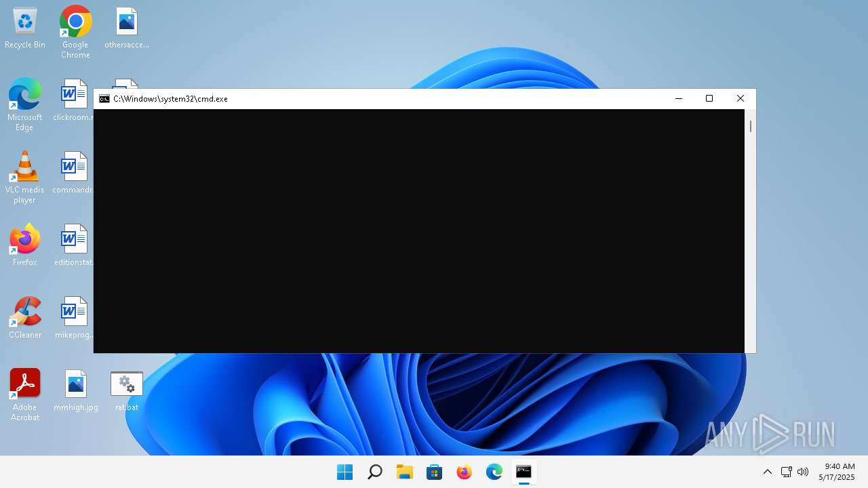This screenshot has height=488, width=868.
Task: Click inside the black console area
Action: pyautogui.click(x=419, y=231)
